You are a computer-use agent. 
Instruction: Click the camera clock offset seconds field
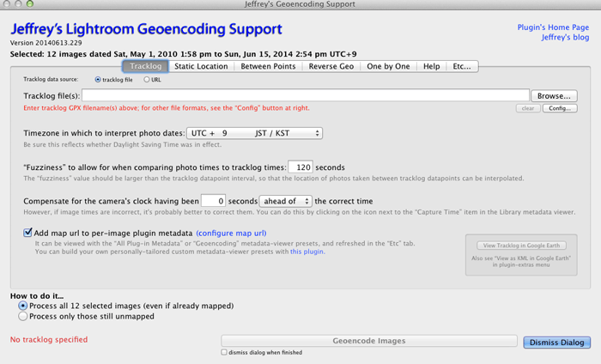[x=213, y=201]
